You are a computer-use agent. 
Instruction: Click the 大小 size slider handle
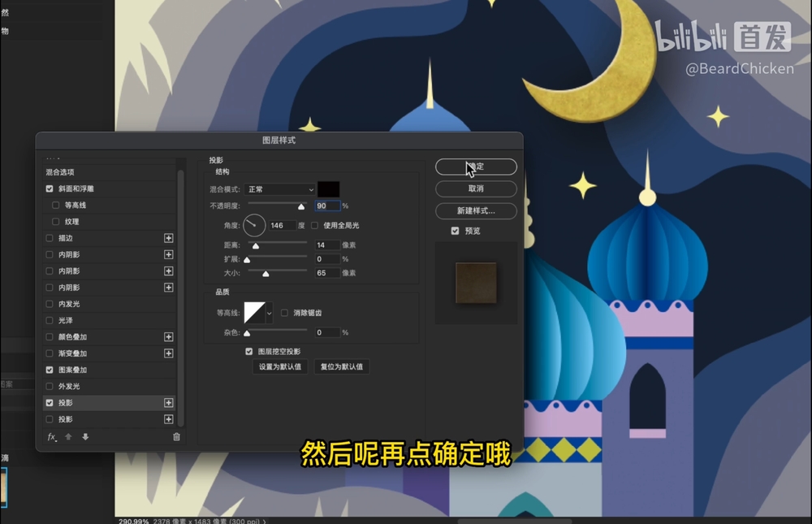pyautogui.click(x=266, y=274)
